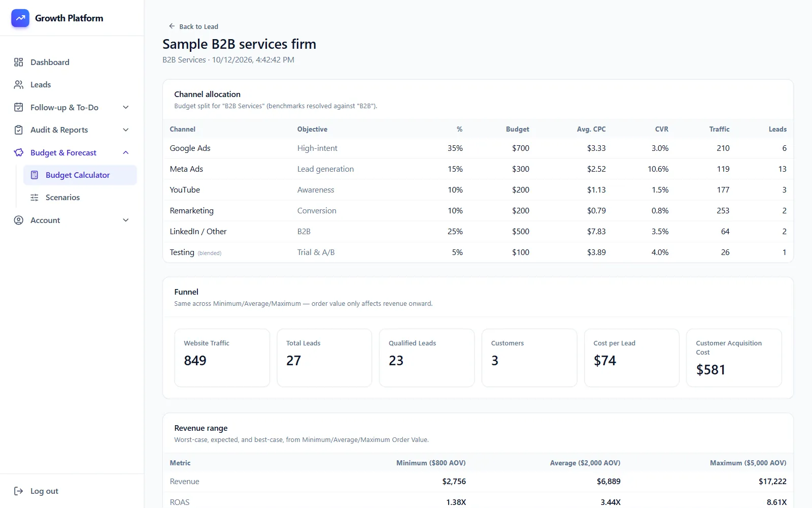
Task: Click the 8.61X maximum ROAS value
Action: [x=776, y=502]
